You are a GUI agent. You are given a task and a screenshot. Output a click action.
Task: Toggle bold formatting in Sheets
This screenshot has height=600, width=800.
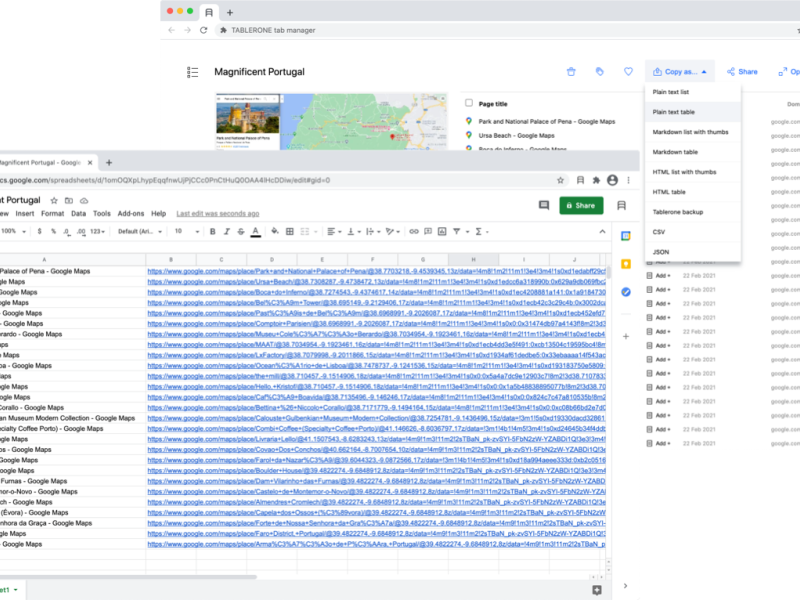tap(212, 232)
